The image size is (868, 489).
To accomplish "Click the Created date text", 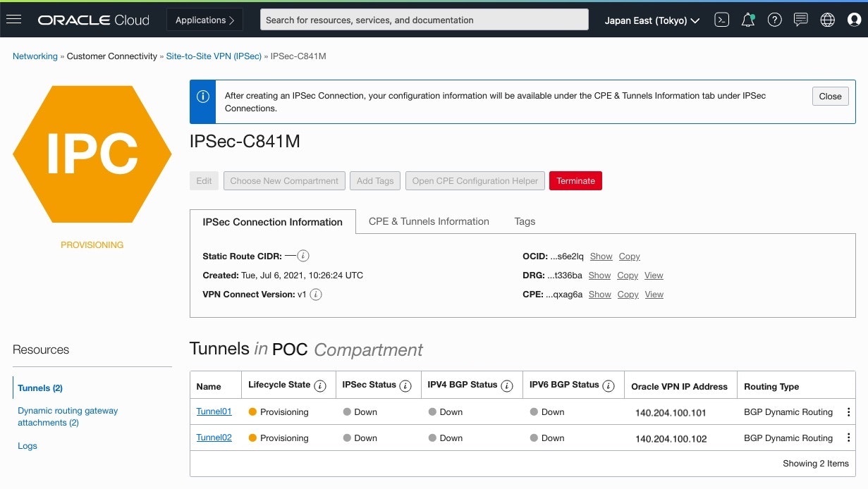I will tap(283, 276).
